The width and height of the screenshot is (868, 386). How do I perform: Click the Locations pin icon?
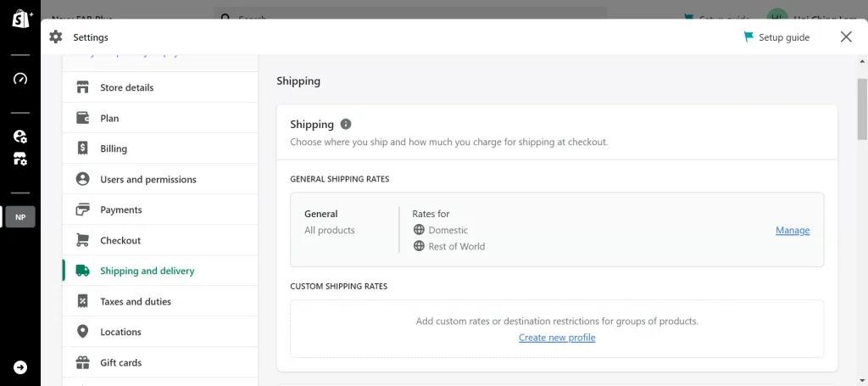[82, 332]
